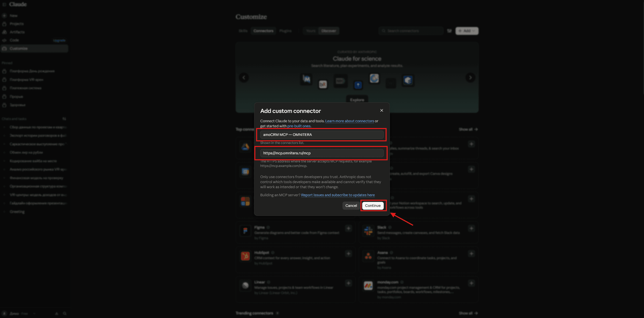644x318 pixels.
Task: Add the Figma connector with plus icon
Action: [348, 228]
